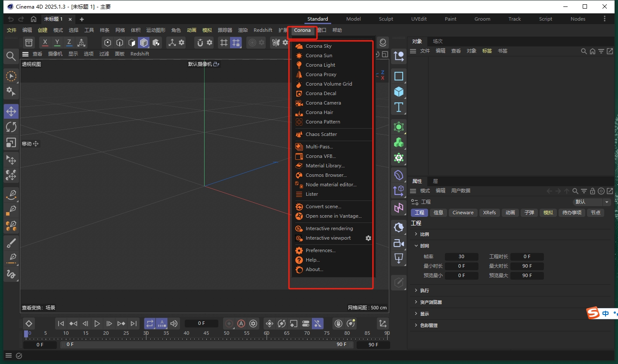Viewport: 618px width, 364px height.
Task: Toggle the Y axis lock
Action: click(57, 43)
